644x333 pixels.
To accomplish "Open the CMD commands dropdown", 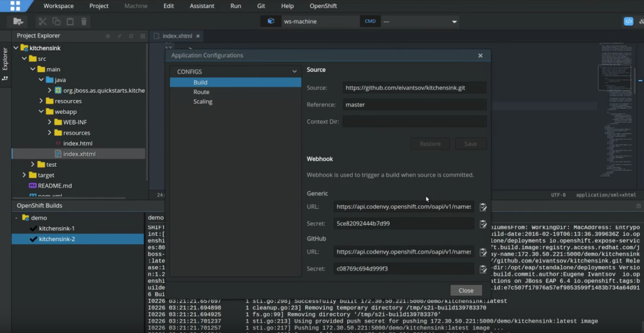I will coord(454,21).
